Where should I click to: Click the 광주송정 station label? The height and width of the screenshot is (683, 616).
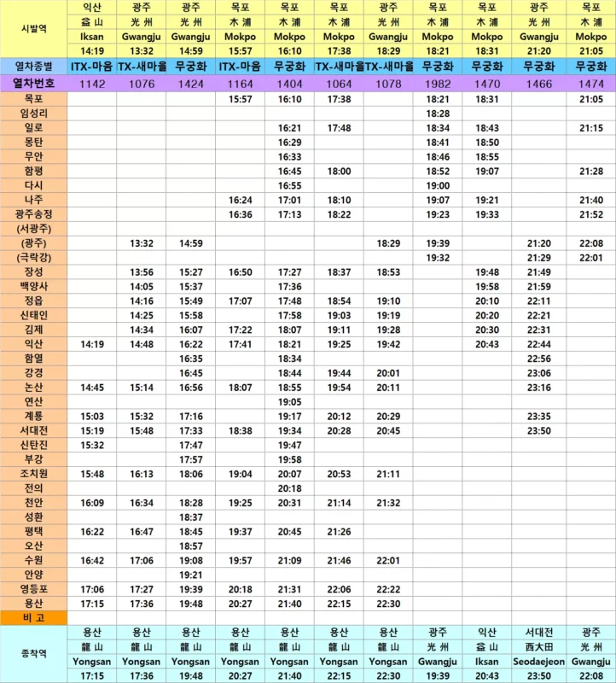tap(33, 214)
